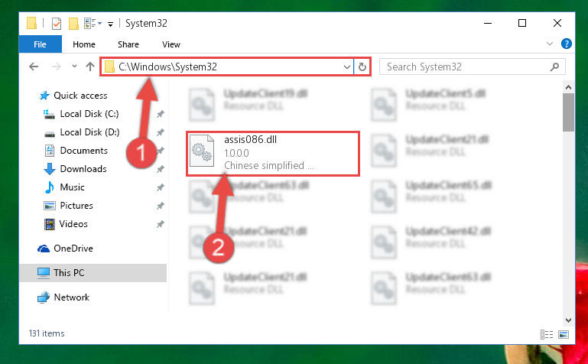Click the pin icon beside Pictures
Image resolution: width=588 pixels, height=364 pixels.
tap(160, 206)
